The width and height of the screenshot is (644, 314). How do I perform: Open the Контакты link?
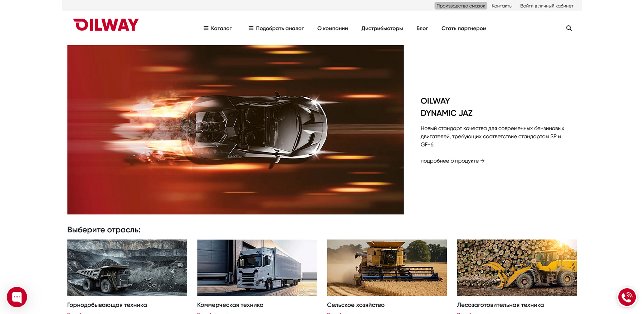click(x=502, y=6)
